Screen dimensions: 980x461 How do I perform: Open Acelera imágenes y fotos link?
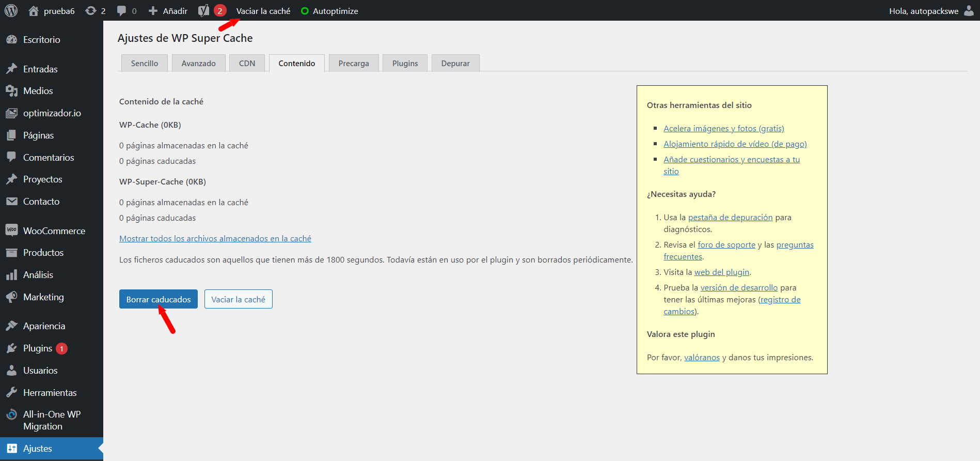point(724,128)
